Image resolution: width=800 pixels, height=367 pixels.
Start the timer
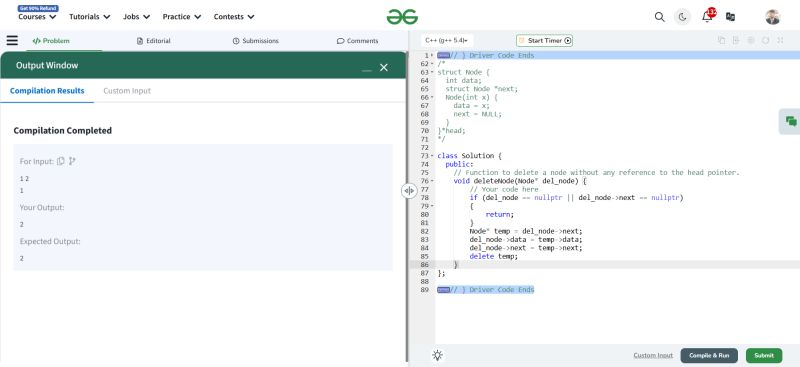coord(544,40)
